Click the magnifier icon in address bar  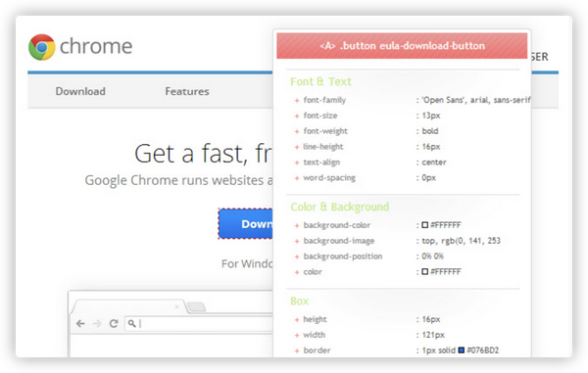point(131,323)
